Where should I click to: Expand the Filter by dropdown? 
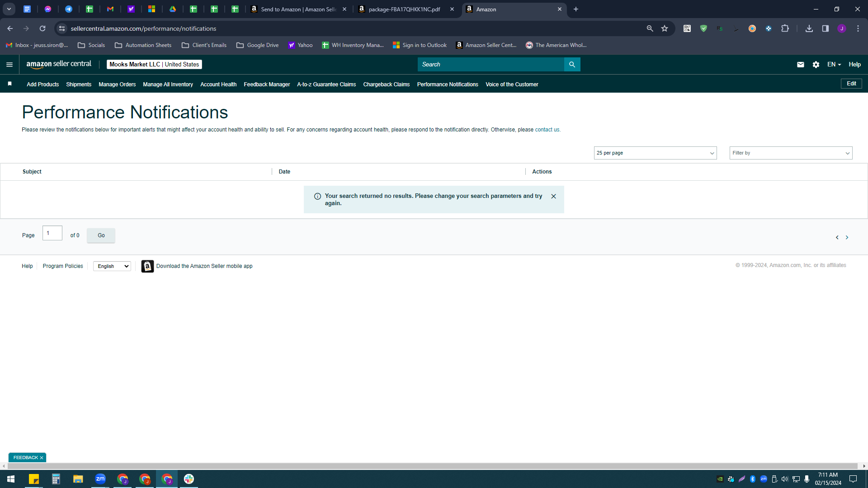(791, 153)
